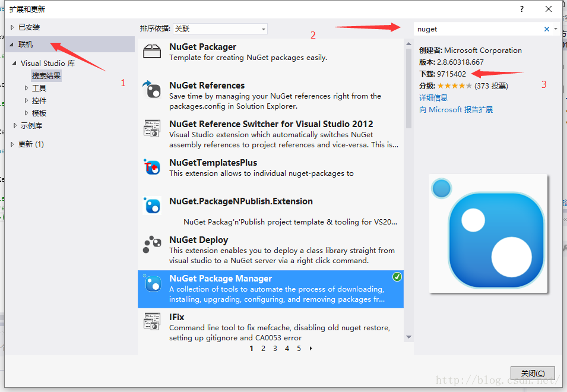The image size is (567, 392).
Task: Click the NuGet References extension icon
Action: click(x=152, y=89)
